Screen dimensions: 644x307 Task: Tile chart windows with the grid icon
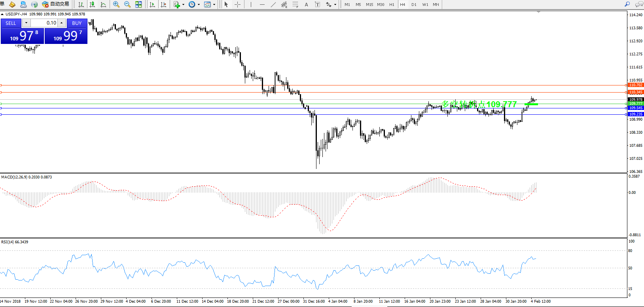(x=138, y=4)
